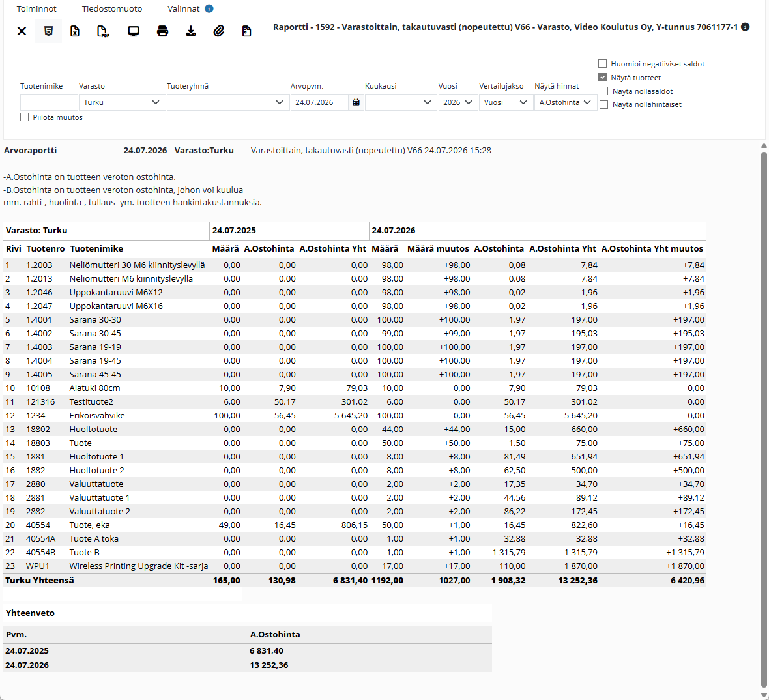Open Näytä hinnat dropdown with A.Ostohinta

click(x=565, y=102)
